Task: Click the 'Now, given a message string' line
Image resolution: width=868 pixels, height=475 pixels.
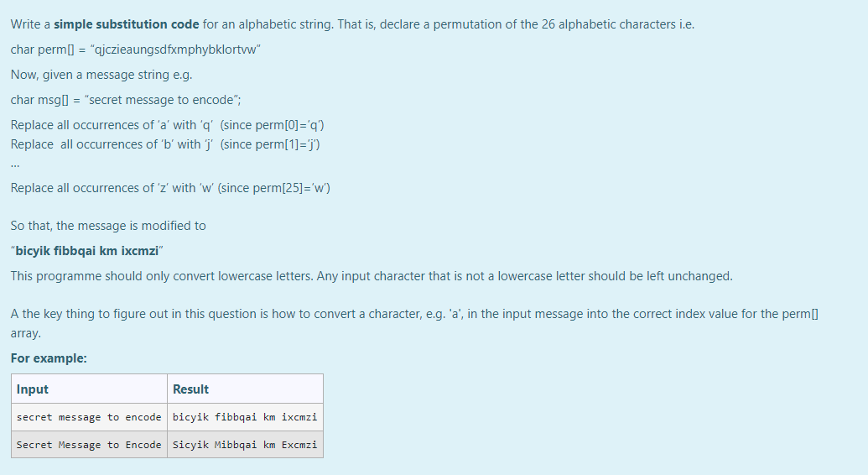Action: point(101,75)
